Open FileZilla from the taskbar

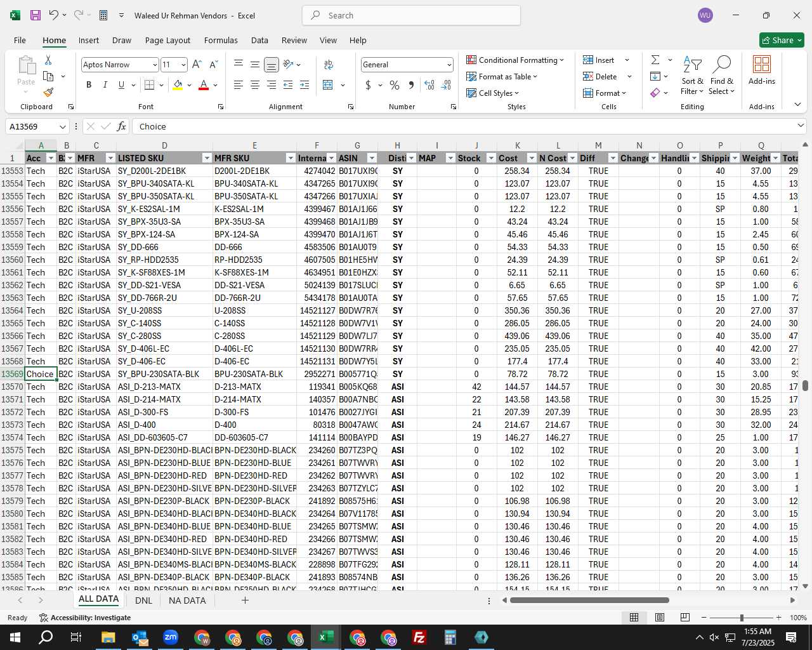coord(419,637)
